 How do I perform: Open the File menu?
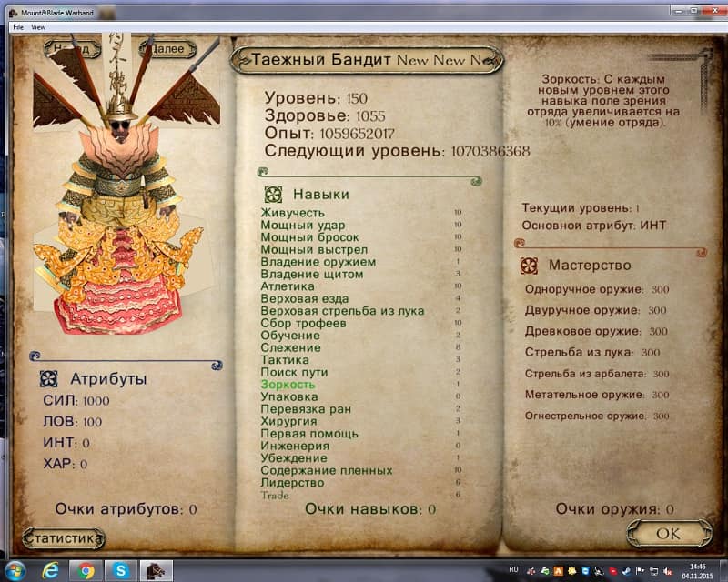tap(18, 27)
